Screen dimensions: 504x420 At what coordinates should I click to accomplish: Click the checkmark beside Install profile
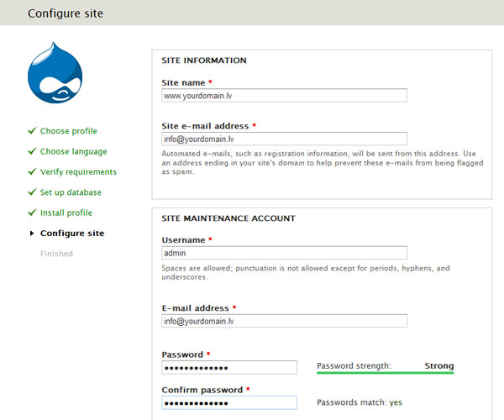[x=32, y=212]
